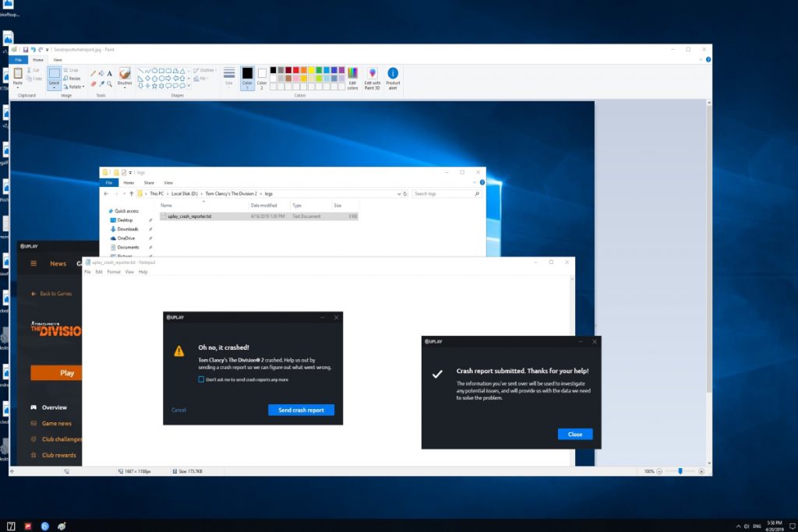Screen dimensions: 798x532
Task: Open the Size line thickness dropdown
Action: [x=229, y=77]
